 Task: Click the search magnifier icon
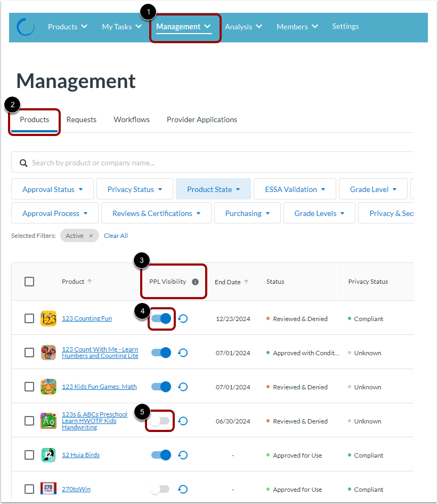pyautogui.click(x=23, y=163)
